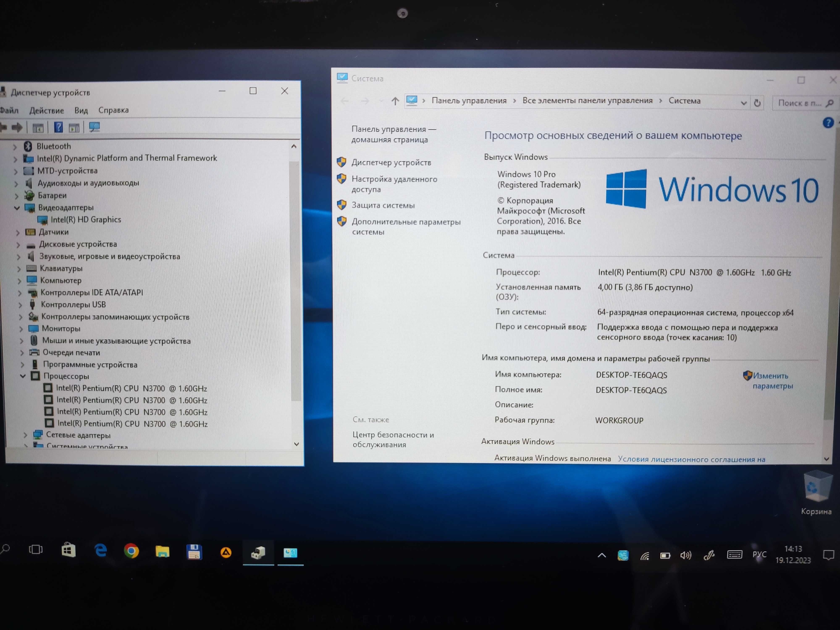Click Все элементы панели управления breadcrumb
The height and width of the screenshot is (630, 840).
pyautogui.click(x=587, y=101)
